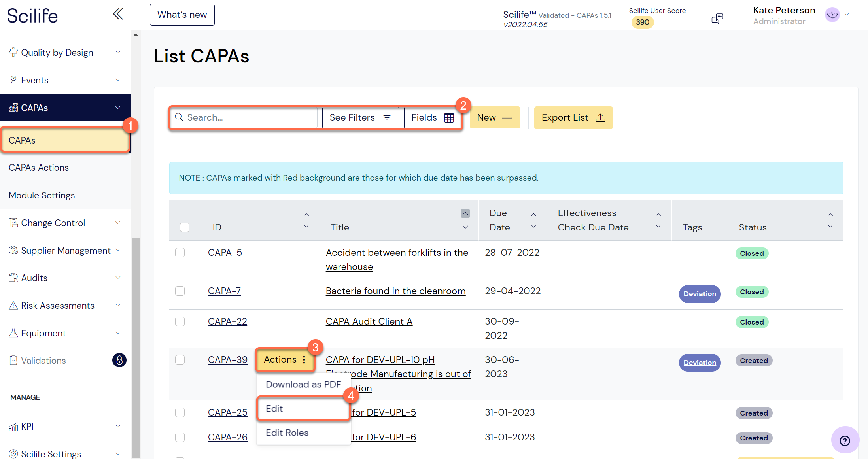
Task: Collapse the CAPAs section chevron
Action: (118, 108)
